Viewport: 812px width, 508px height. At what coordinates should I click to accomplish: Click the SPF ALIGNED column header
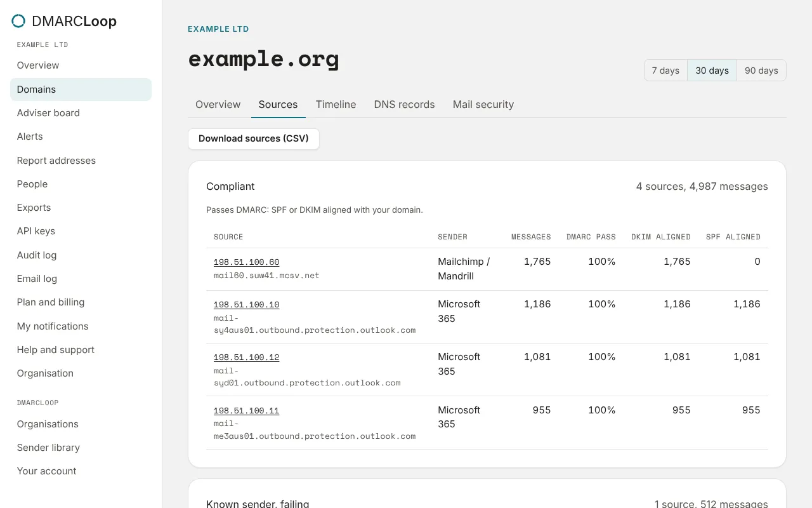tap(733, 237)
